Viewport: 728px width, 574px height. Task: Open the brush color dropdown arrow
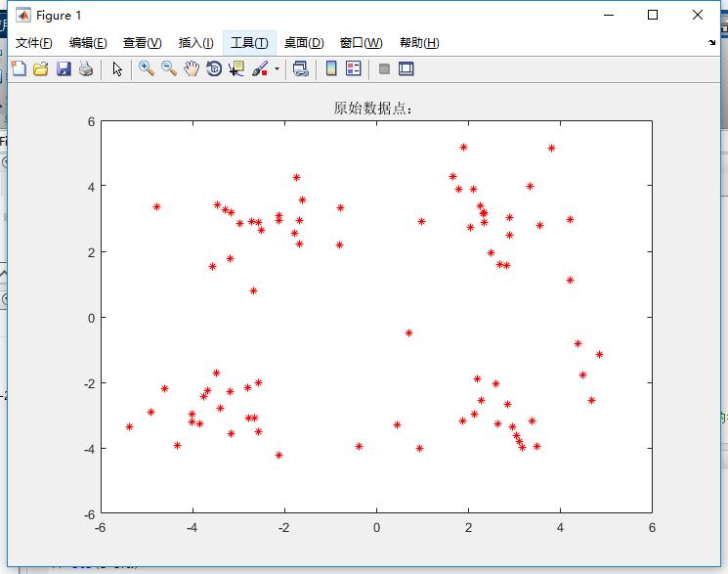click(x=277, y=68)
